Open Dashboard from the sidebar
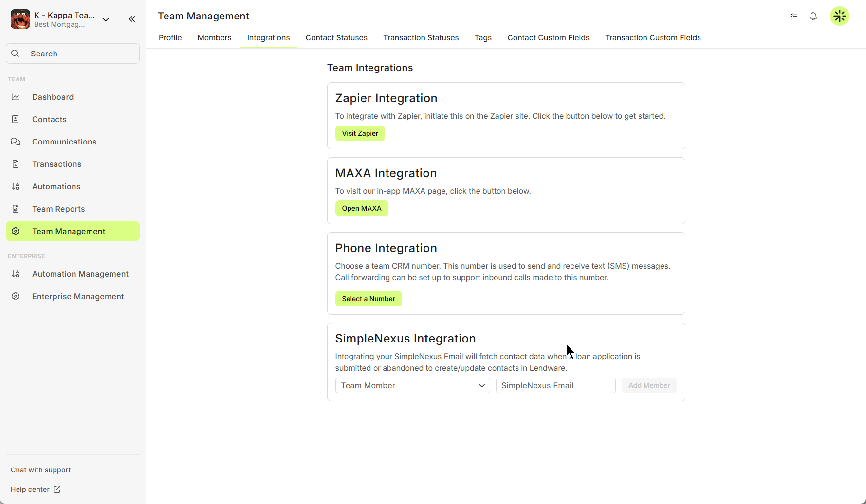The width and height of the screenshot is (866, 504). (53, 97)
